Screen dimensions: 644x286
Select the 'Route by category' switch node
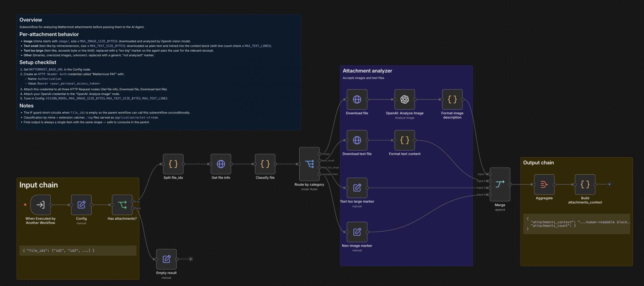(x=310, y=164)
